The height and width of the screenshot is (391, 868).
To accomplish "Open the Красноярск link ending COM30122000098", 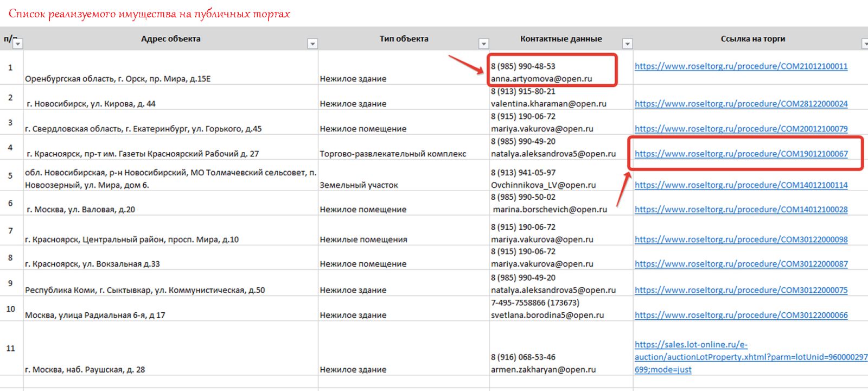I will tap(741, 239).
